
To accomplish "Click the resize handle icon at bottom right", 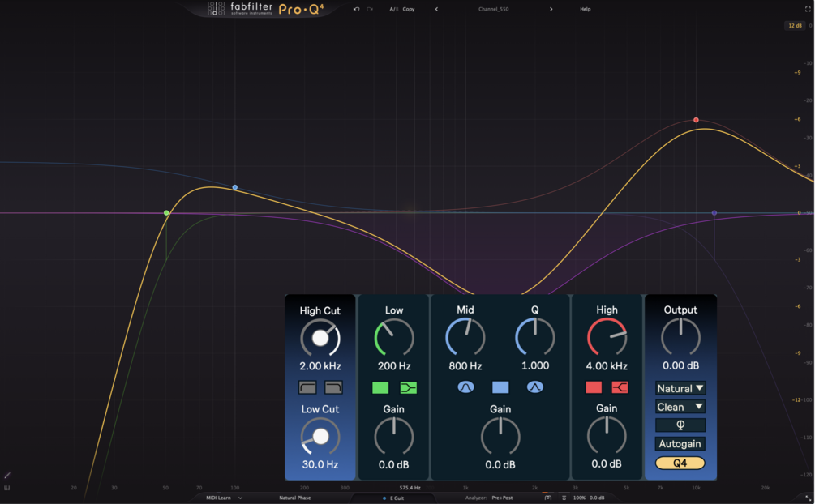I will pos(808,498).
